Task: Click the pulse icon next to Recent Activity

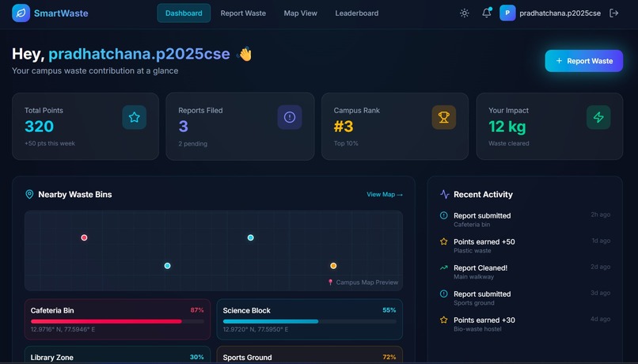Action: tap(445, 195)
